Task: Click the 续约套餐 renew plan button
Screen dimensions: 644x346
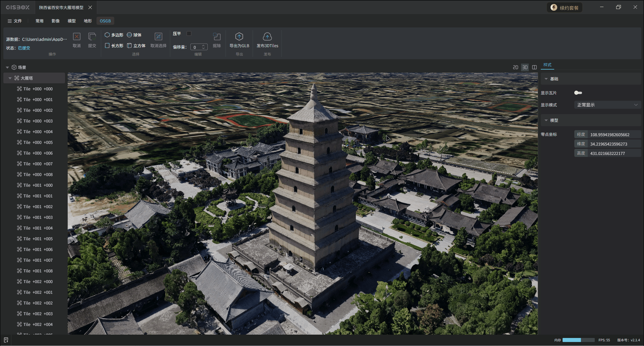Action: tap(565, 7)
